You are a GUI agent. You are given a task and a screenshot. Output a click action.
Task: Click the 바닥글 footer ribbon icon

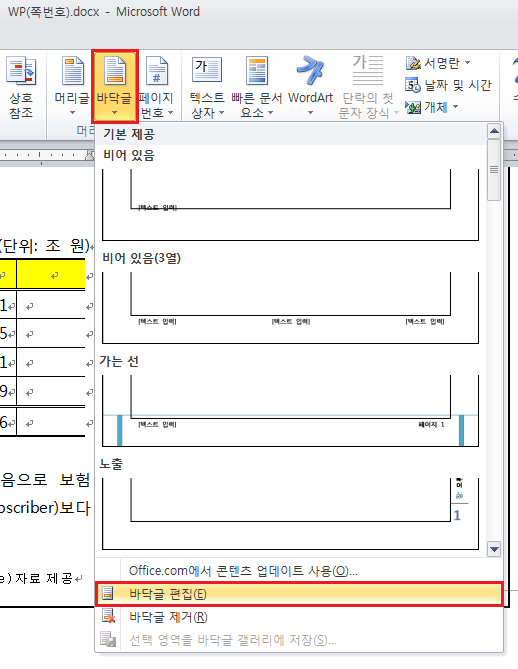(115, 70)
